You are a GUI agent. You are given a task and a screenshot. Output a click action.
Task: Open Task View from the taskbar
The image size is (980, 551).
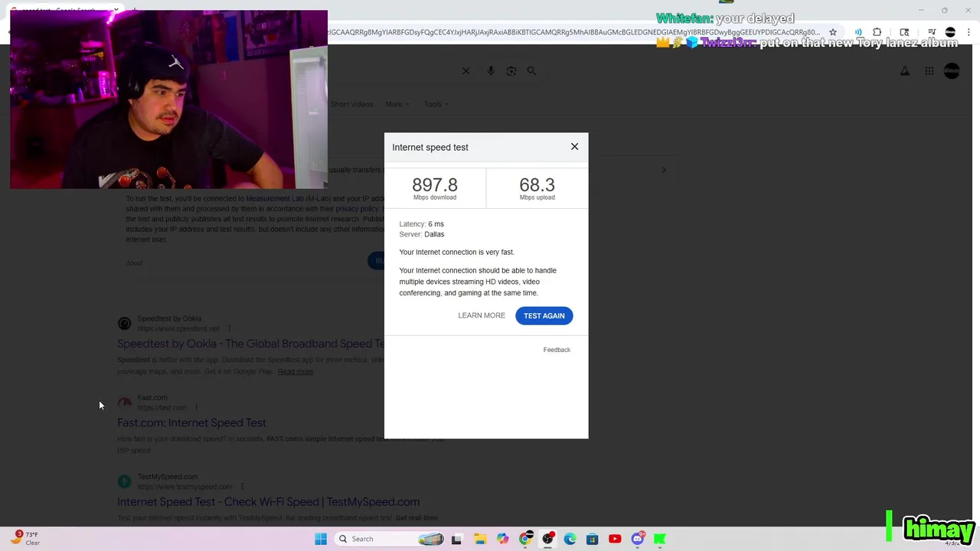pos(456,539)
